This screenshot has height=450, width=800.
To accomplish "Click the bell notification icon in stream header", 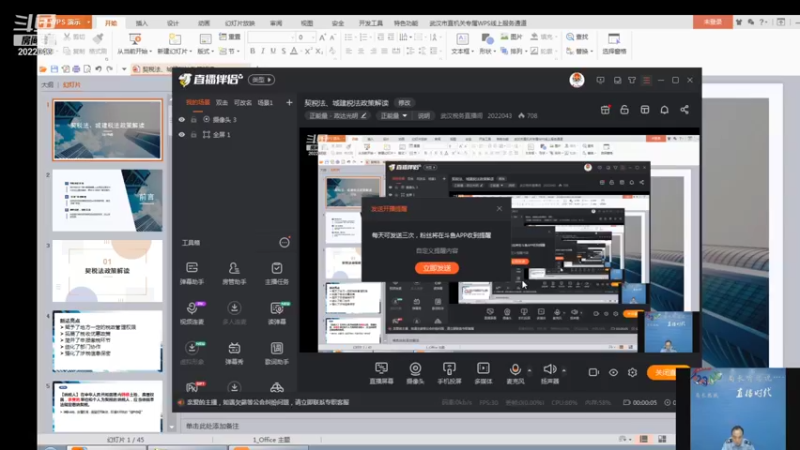I will tap(664, 110).
